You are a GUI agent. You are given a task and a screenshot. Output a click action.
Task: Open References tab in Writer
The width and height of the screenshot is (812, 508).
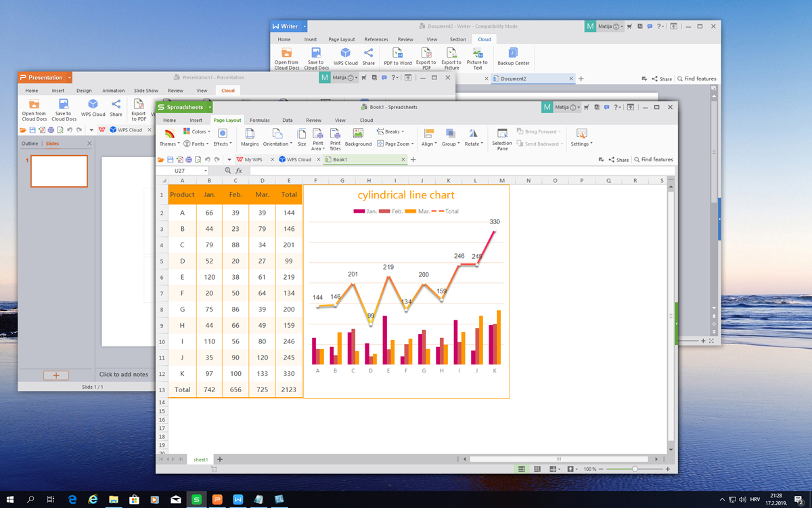click(376, 39)
